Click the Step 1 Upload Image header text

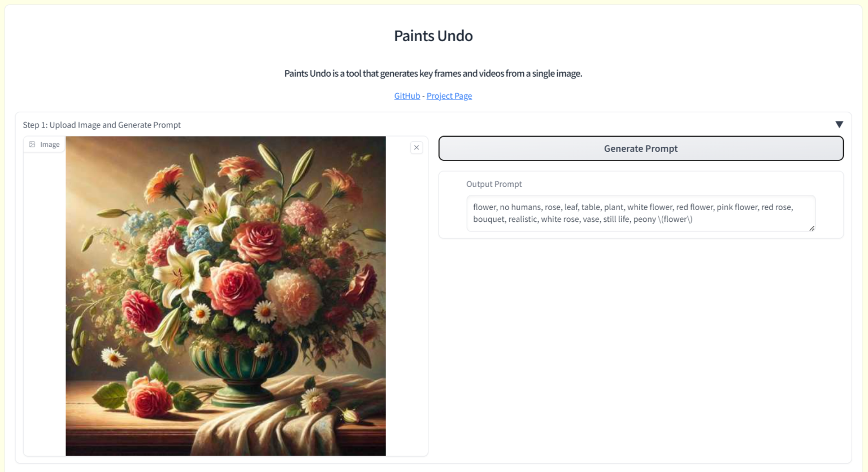click(102, 125)
